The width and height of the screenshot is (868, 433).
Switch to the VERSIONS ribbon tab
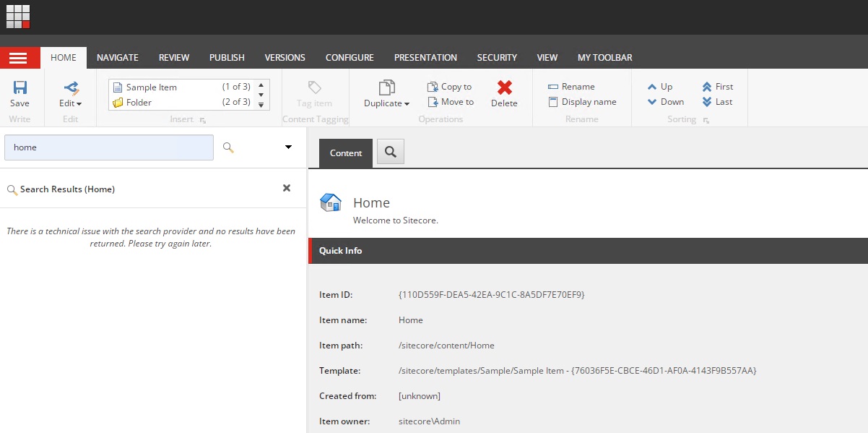(x=285, y=58)
